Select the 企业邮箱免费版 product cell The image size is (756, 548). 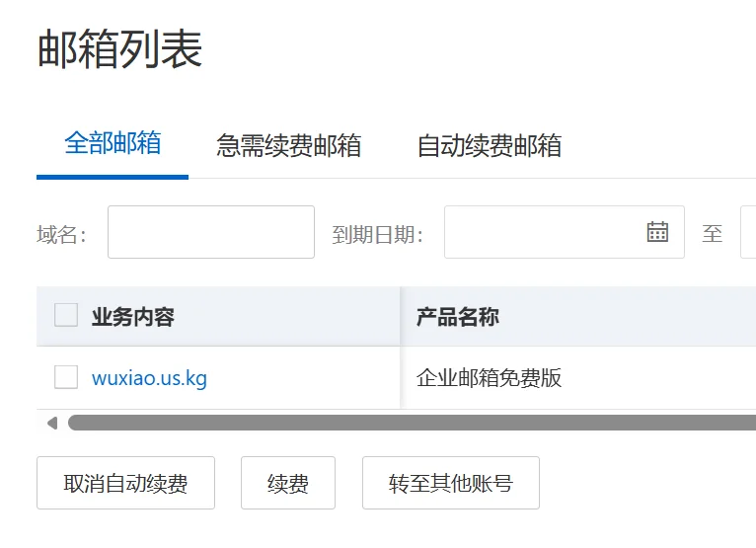coord(489,377)
